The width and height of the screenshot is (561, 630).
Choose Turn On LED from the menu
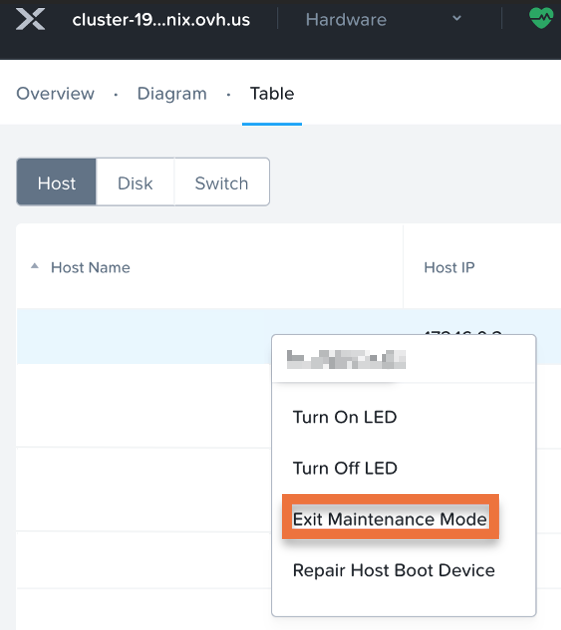pos(345,417)
